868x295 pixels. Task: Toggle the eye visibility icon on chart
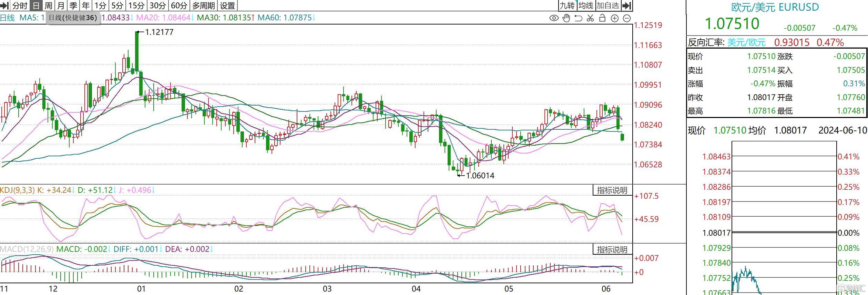554,18
